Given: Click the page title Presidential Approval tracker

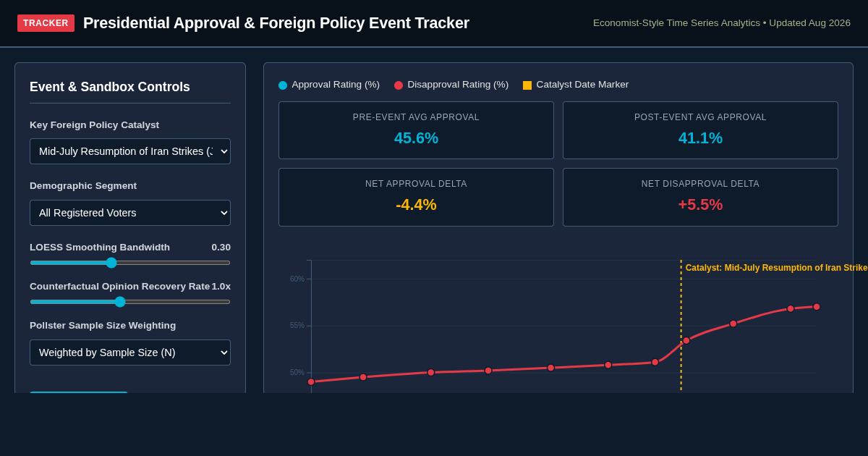Looking at the screenshot, I should pyautogui.click(x=276, y=23).
